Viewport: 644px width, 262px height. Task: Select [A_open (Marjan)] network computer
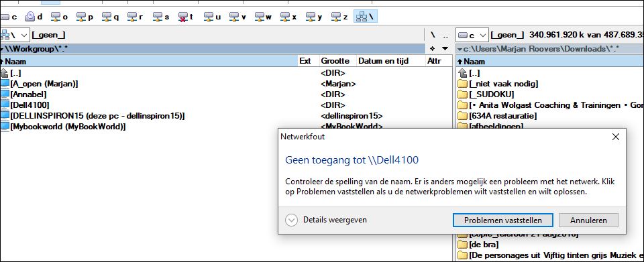pos(44,84)
